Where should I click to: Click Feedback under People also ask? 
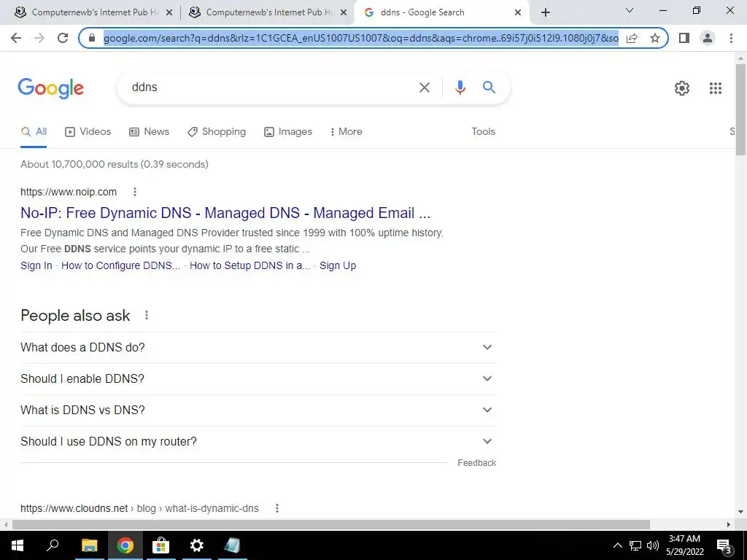pyautogui.click(x=477, y=463)
